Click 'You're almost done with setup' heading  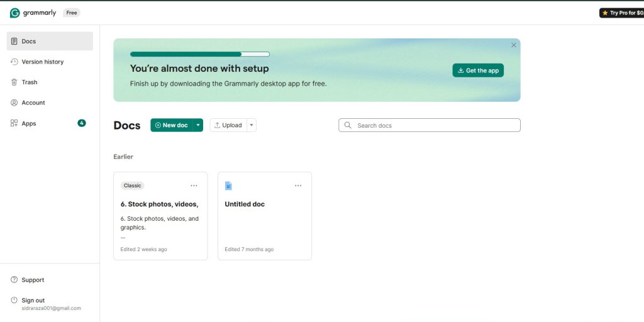[199, 68]
